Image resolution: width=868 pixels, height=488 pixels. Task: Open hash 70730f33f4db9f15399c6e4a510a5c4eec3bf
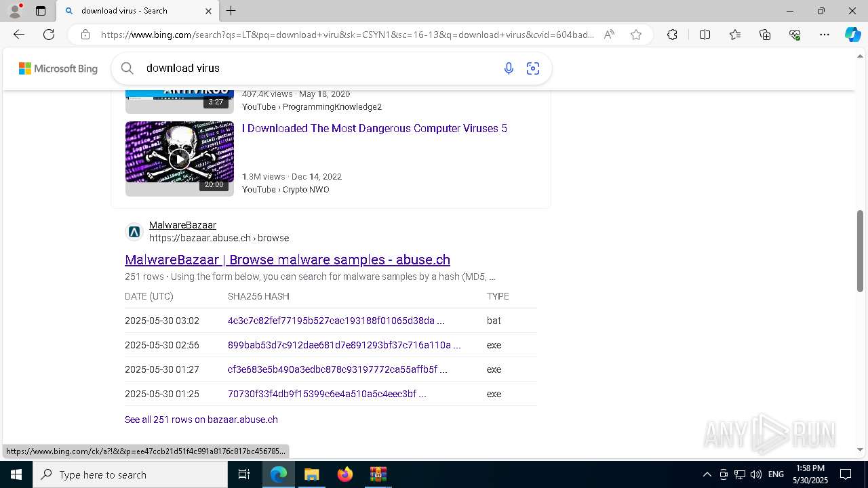tap(327, 394)
